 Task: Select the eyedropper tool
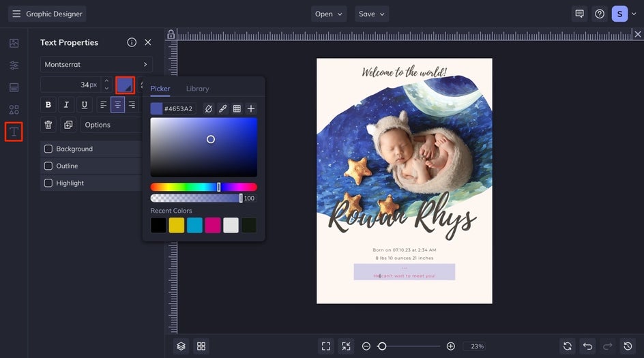[x=222, y=109]
